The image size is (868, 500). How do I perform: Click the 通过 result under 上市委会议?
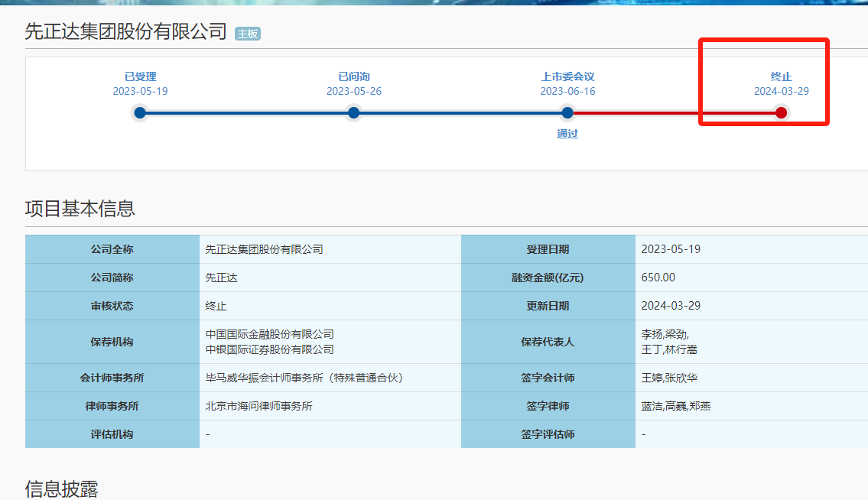click(567, 134)
